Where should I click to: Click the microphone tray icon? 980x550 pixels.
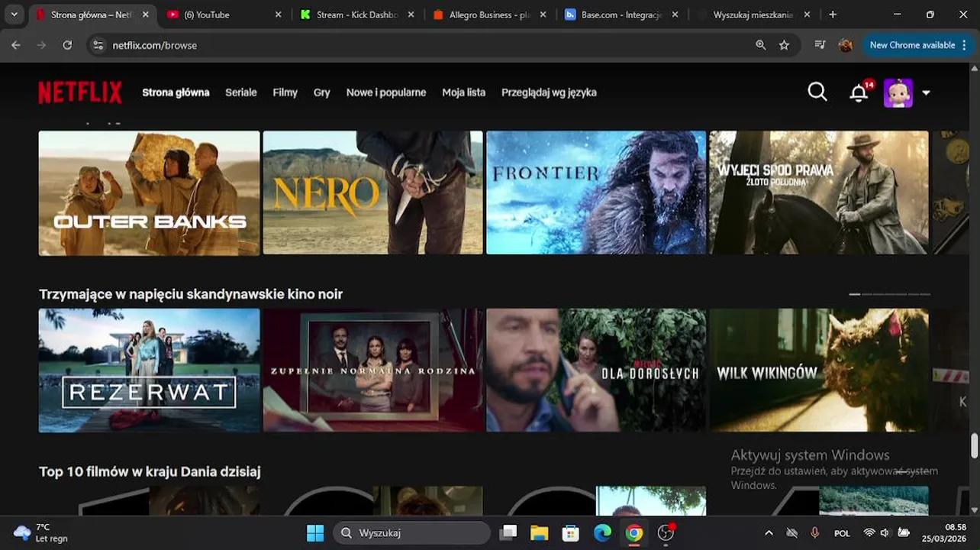pos(815,533)
